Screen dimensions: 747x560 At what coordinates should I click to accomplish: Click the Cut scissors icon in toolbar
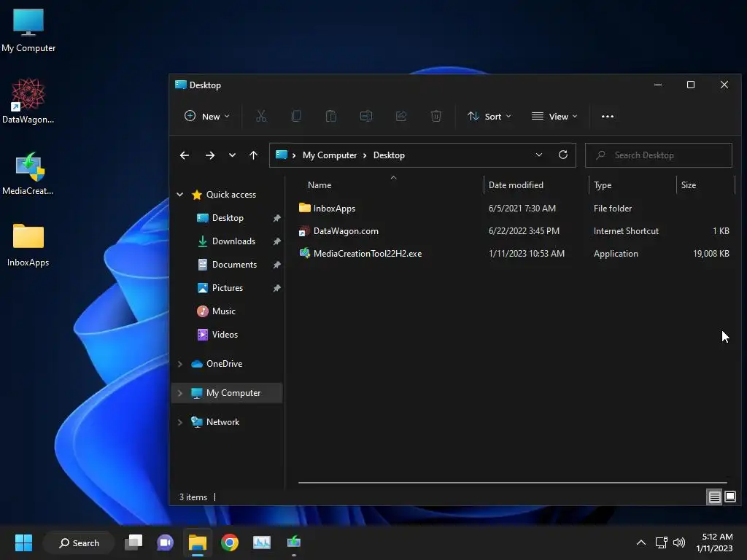point(261,116)
